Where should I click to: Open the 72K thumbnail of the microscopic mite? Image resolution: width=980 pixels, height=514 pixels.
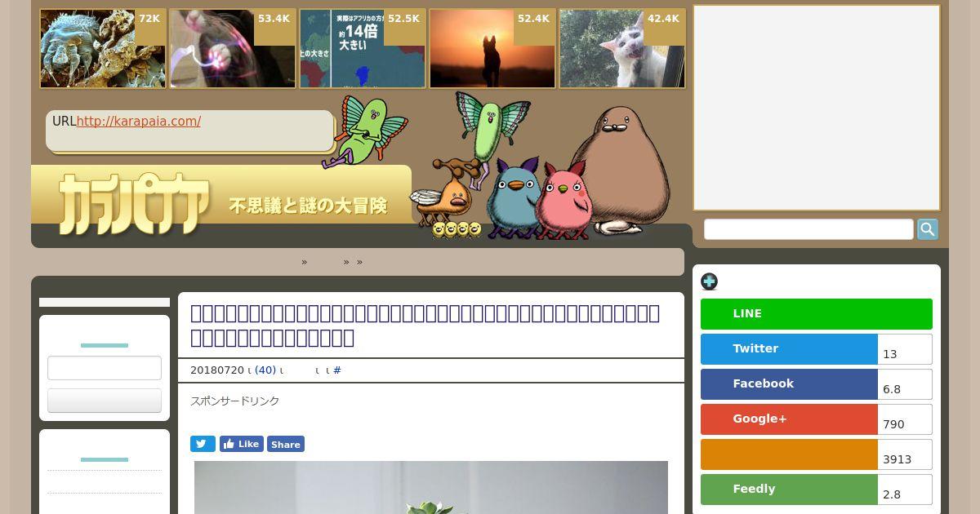(x=103, y=49)
